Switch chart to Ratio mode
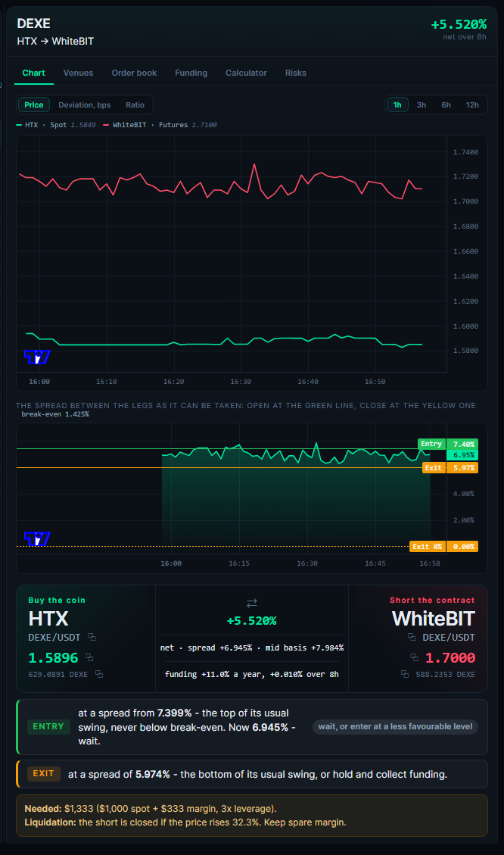Viewport: 504px width, 855px height. point(135,105)
